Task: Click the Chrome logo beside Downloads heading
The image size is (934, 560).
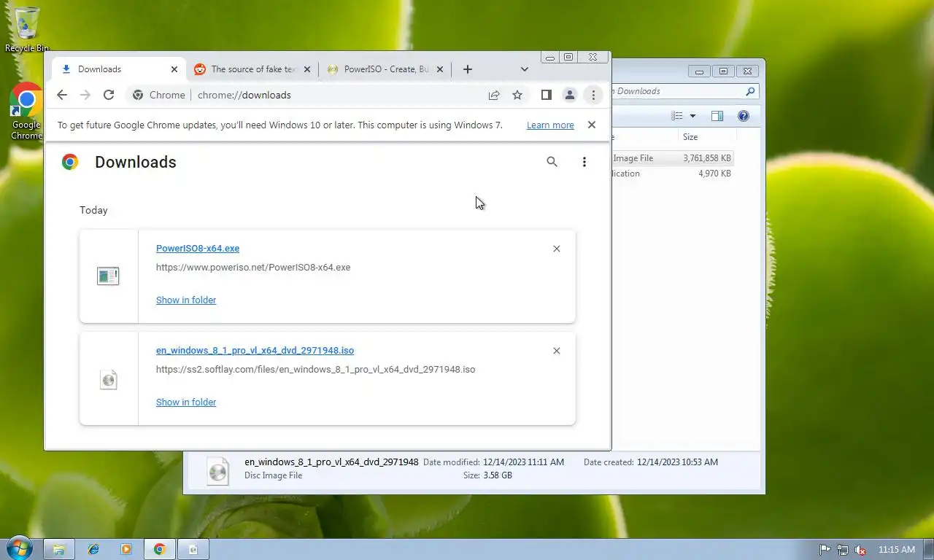Action: (x=70, y=162)
